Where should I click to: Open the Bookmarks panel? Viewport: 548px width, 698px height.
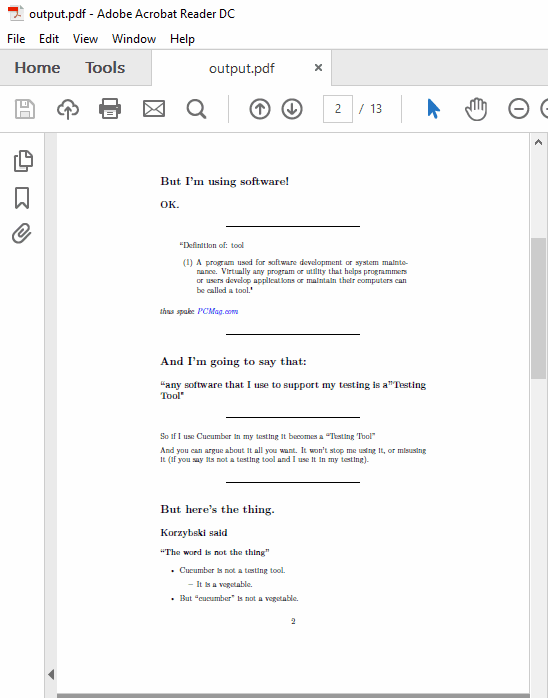pyautogui.click(x=22, y=198)
